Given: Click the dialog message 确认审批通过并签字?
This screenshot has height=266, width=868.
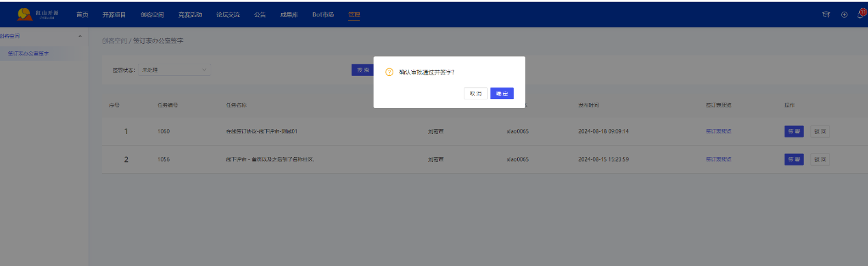Looking at the screenshot, I should 427,72.
